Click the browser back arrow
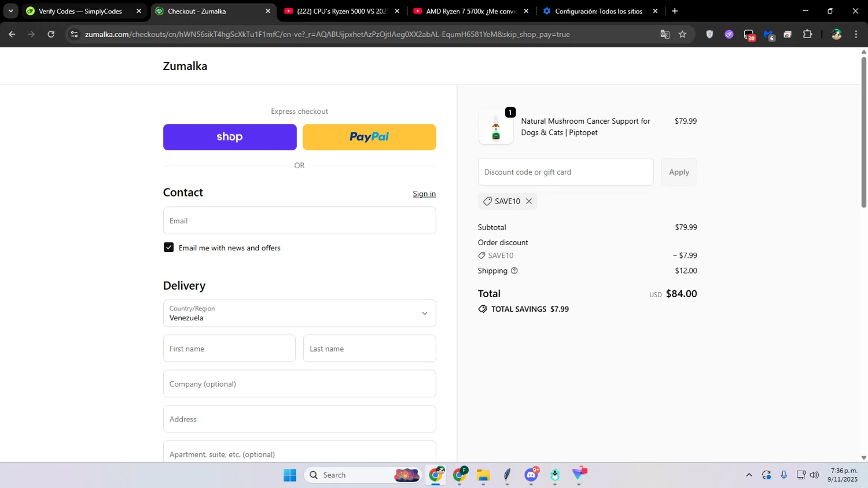 pos(12,34)
